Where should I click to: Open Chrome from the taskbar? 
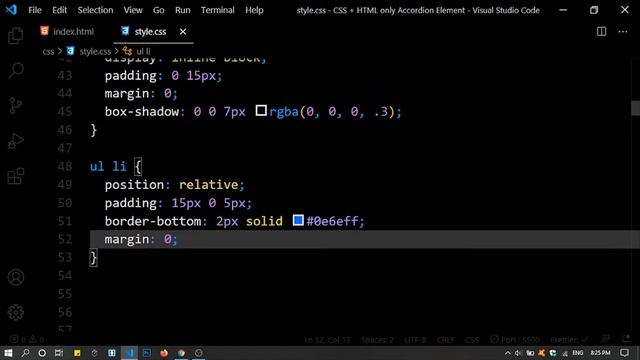click(x=181, y=353)
